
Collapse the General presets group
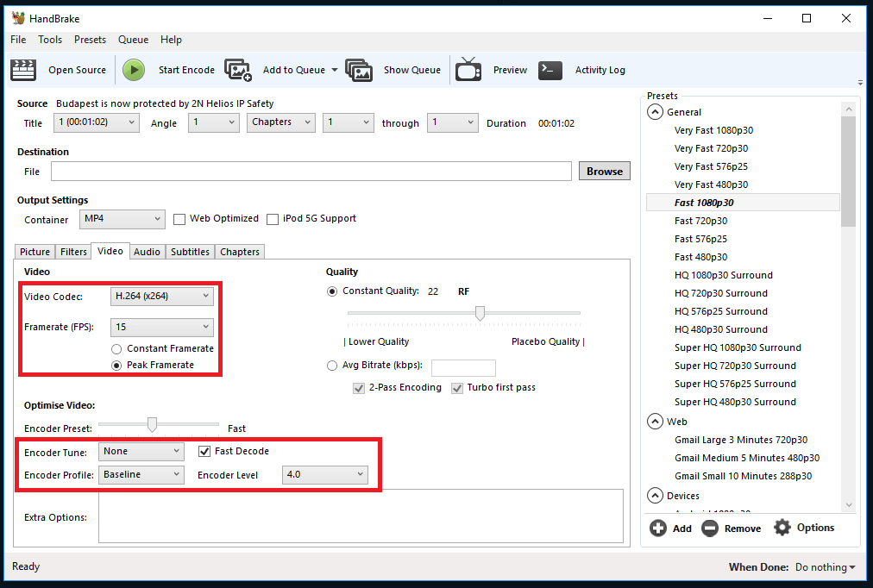654,112
